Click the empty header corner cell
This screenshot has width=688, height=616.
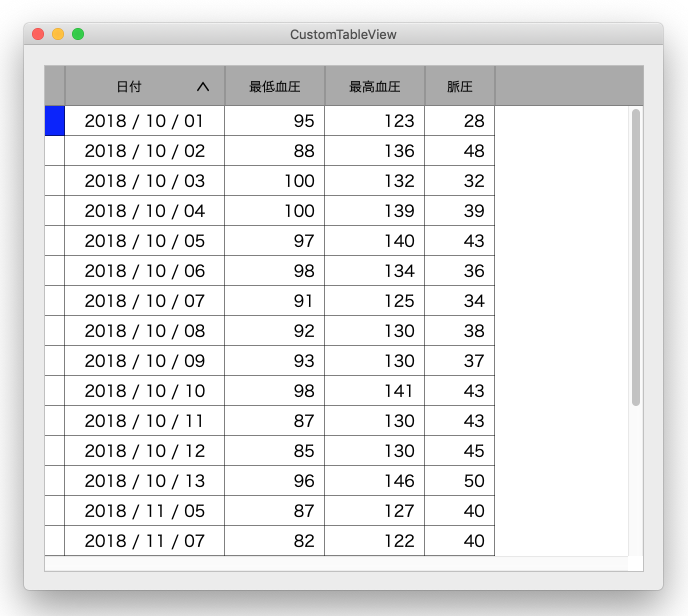[54, 86]
